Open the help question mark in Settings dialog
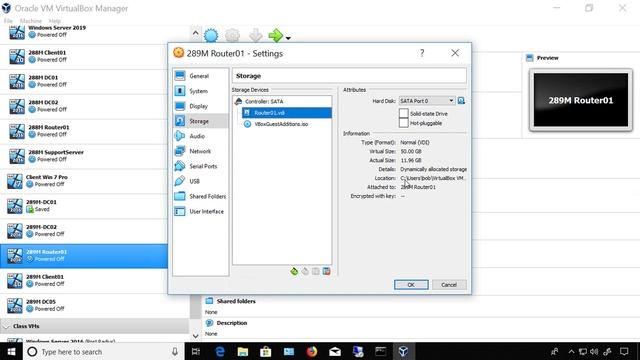The image size is (640, 360). click(x=422, y=53)
